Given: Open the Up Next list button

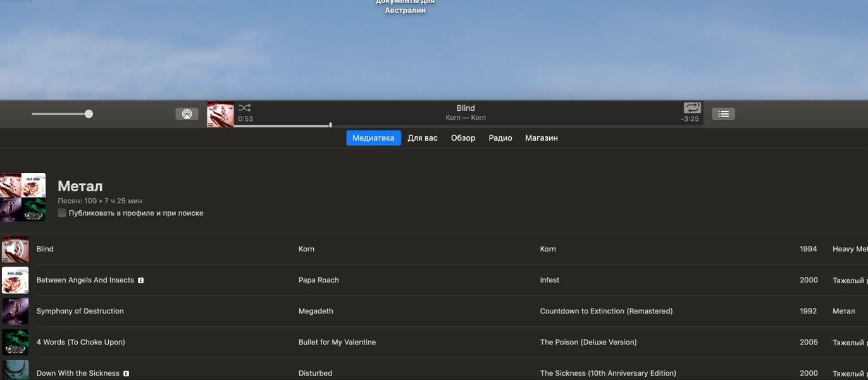Looking at the screenshot, I should click(x=723, y=114).
